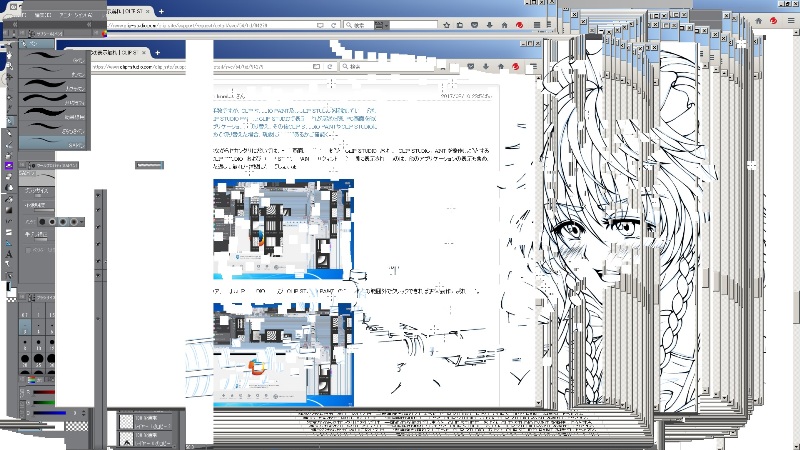The height and width of the screenshot is (450, 800).
Task: Step blue value arrows in color slider
Action: 84,413
